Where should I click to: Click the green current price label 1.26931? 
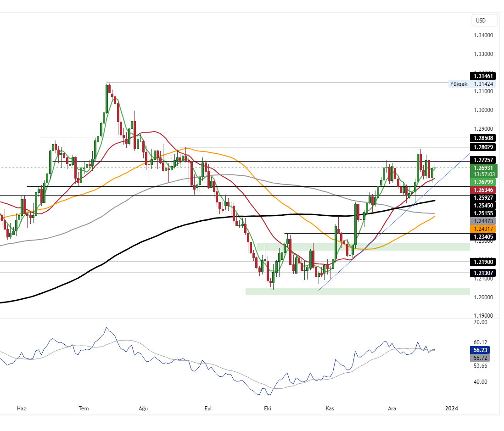coord(482,168)
